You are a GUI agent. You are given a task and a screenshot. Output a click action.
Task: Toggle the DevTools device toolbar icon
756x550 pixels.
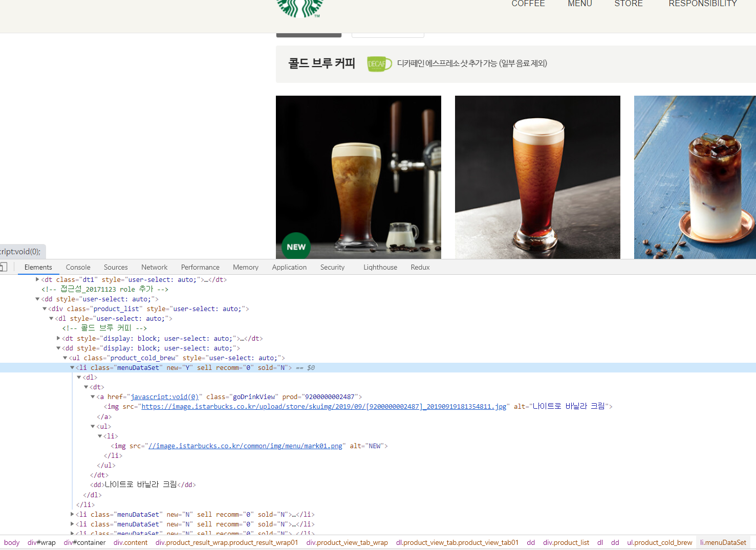point(4,267)
